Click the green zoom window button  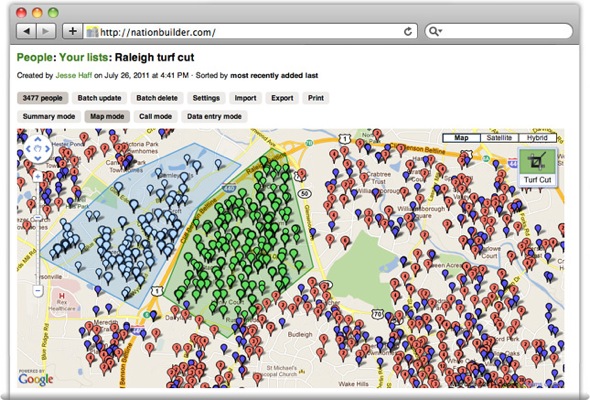pos(53,13)
